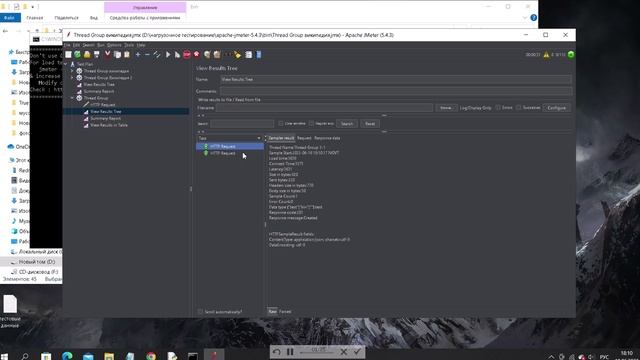Click the Clear All results icon
This screenshot has height=360, width=640.
coord(217,55)
